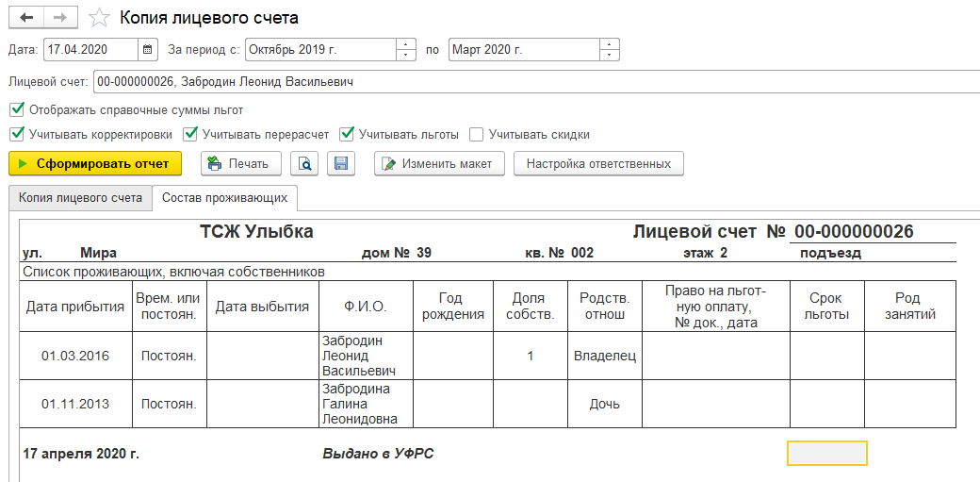
Task: Click street name 'Мира' in address line
Action: click(x=99, y=253)
